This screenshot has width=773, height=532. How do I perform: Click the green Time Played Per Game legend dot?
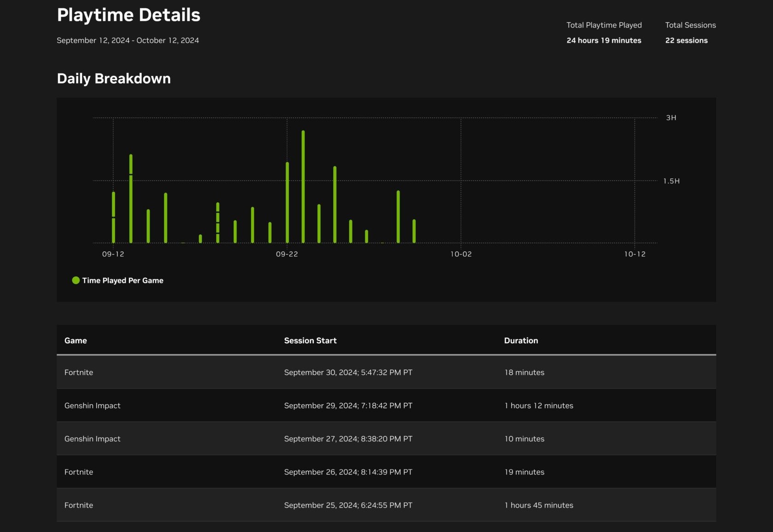(x=76, y=280)
